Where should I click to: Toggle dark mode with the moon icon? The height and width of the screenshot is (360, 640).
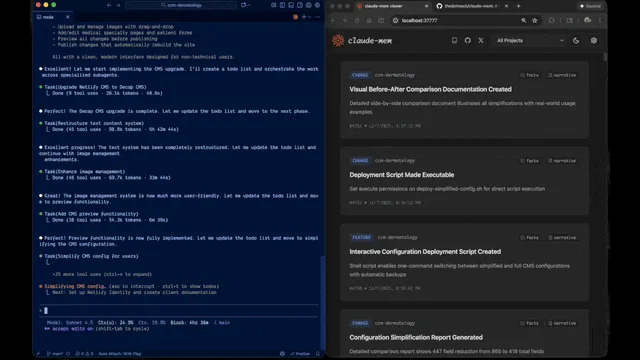coord(576,40)
